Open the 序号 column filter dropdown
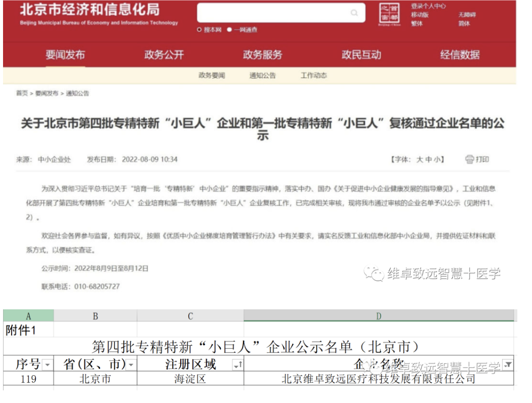The image size is (532, 403). point(47,365)
